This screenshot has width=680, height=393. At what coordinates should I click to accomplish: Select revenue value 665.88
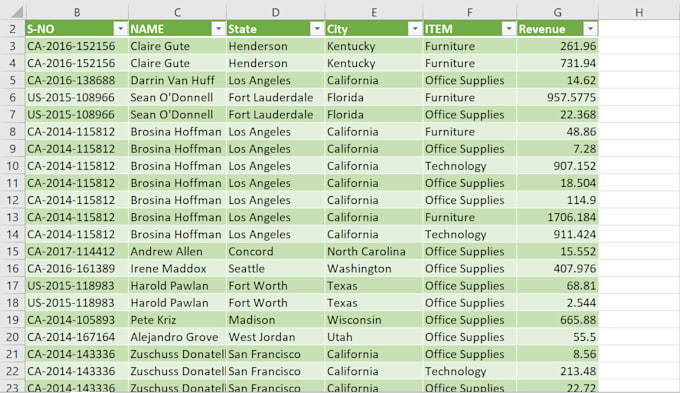[558, 320]
